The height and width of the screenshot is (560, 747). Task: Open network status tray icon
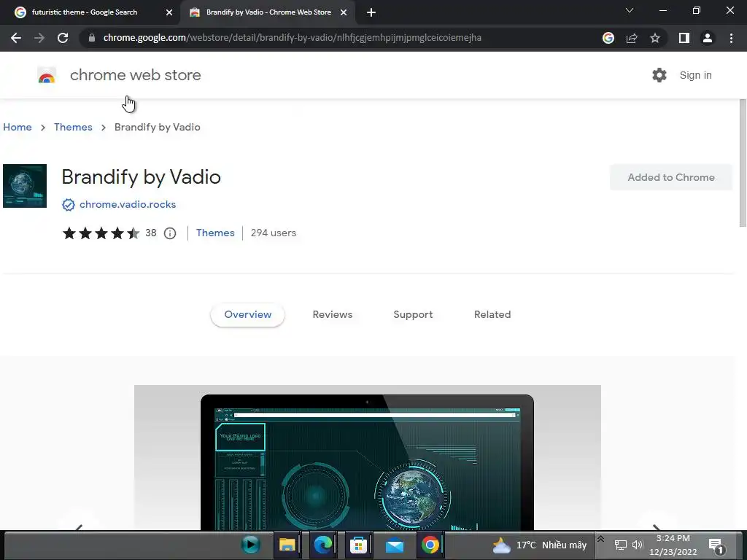pyautogui.click(x=620, y=545)
